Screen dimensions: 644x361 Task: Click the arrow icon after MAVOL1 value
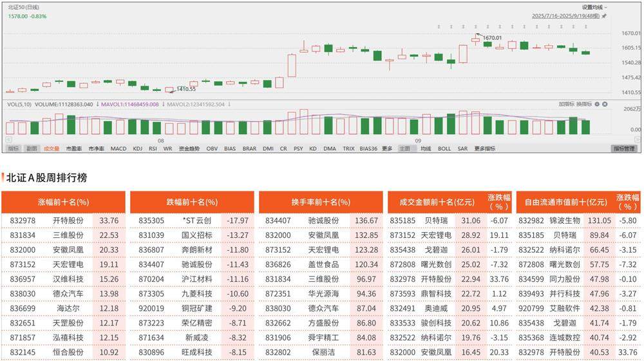coord(163,104)
